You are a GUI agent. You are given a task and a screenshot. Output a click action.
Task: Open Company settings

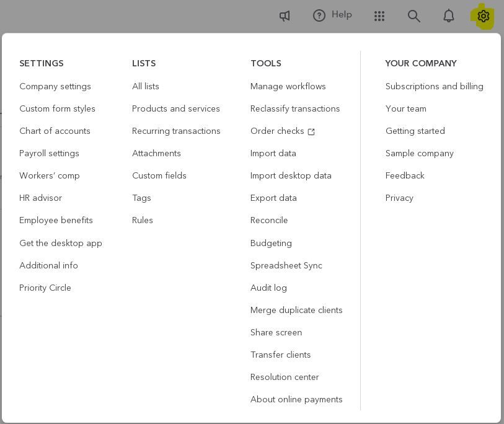55,87
